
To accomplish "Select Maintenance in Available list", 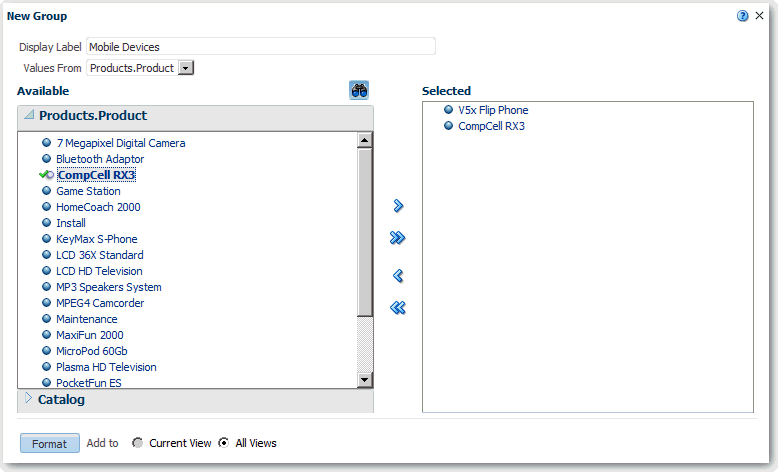I will (87, 319).
